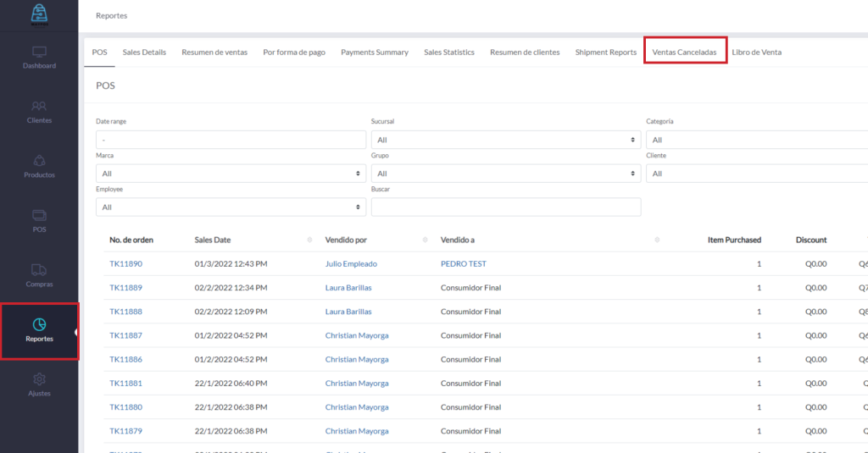
Task: Switch to the Ventas Canceladas tab
Action: click(x=684, y=52)
